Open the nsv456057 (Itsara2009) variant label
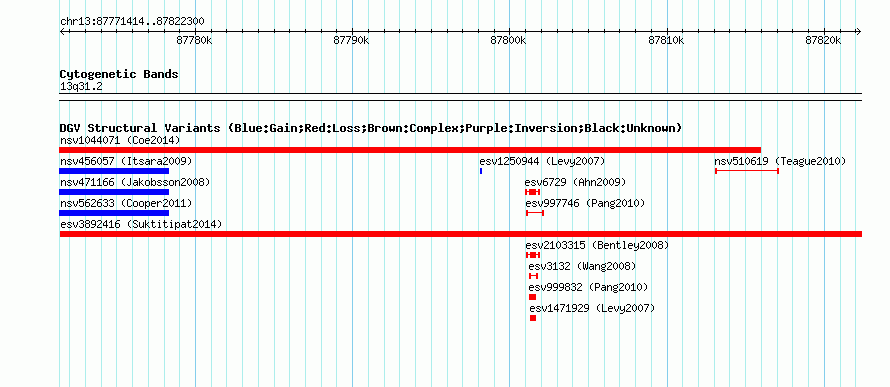The width and height of the screenshot is (890, 387). point(126,161)
